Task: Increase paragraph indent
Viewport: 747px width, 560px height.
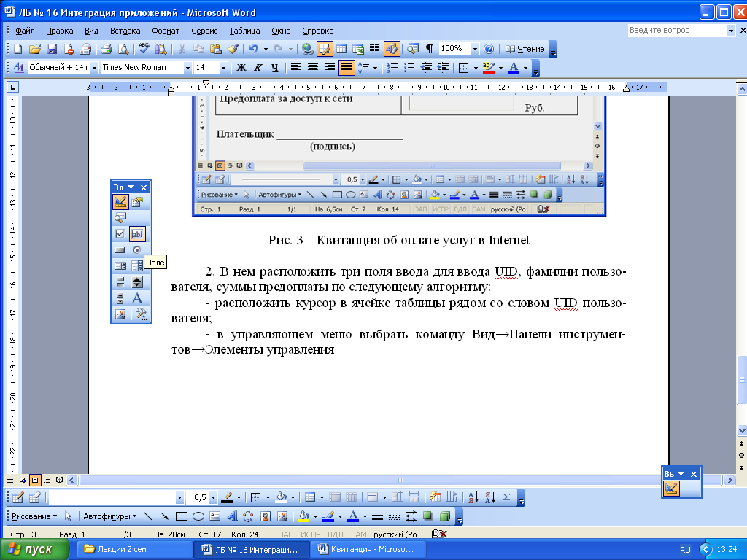Action: pyautogui.click(x=443, y=68)
